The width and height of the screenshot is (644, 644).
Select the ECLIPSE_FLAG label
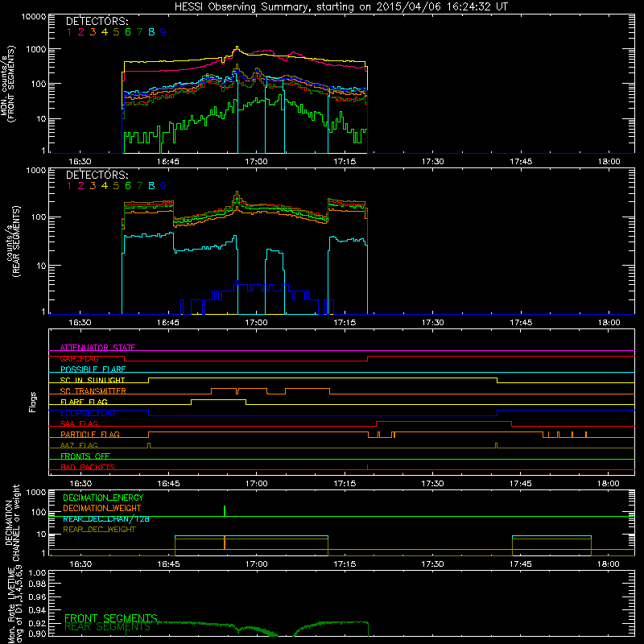[x=88, y=413]
